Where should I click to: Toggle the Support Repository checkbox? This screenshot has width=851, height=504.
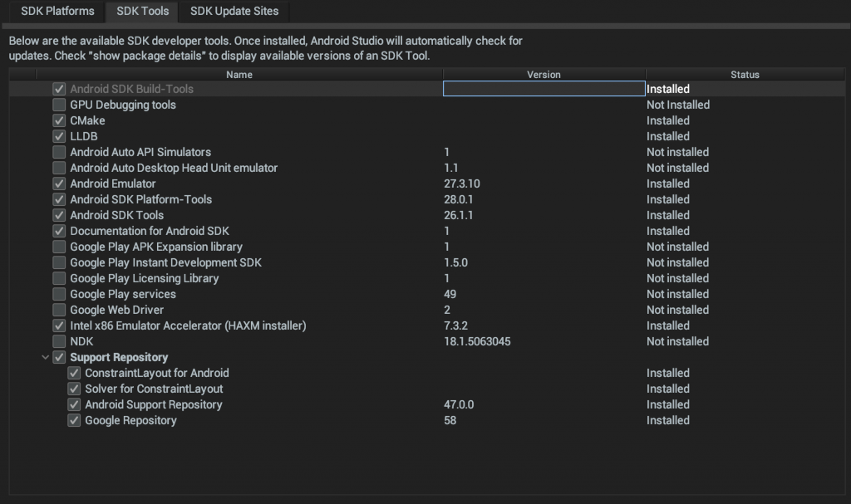(x=59, y=357)
